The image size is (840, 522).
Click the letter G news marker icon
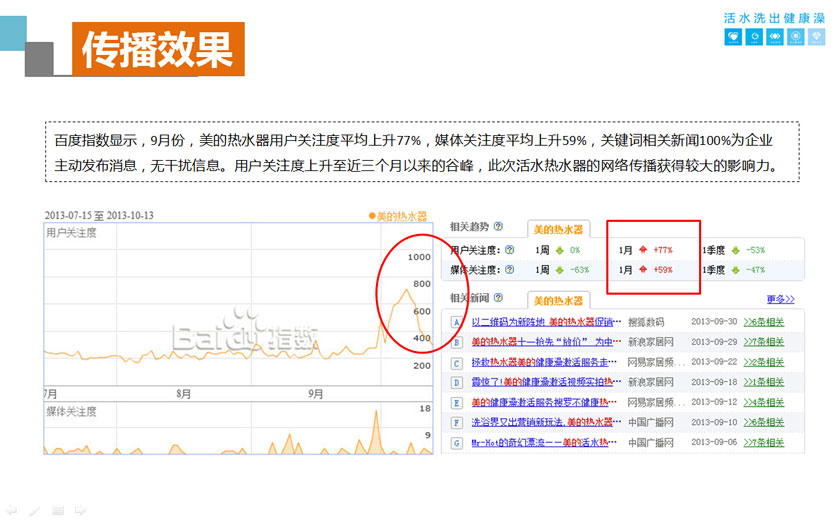point(456,442)
